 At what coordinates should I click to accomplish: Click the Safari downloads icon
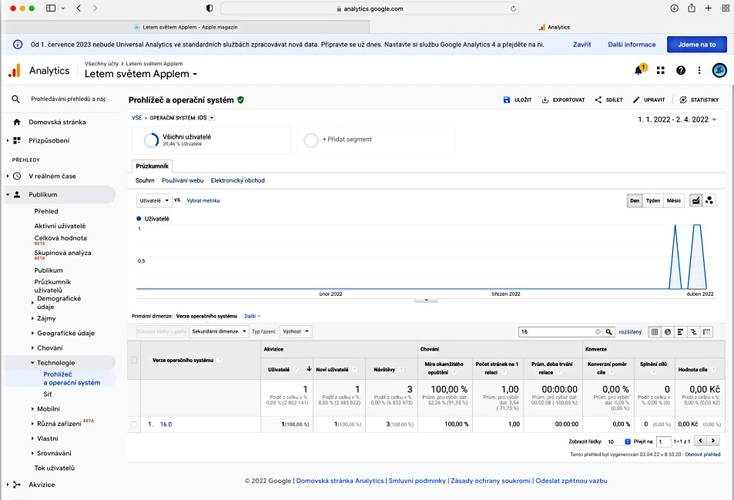click(x=674, y=8)
